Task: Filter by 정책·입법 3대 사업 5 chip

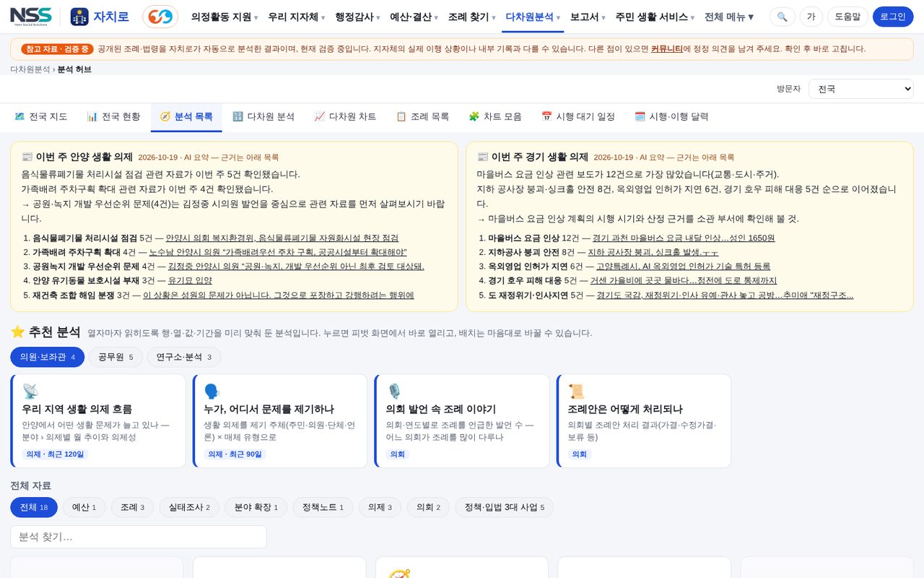Action: point(504,507)
